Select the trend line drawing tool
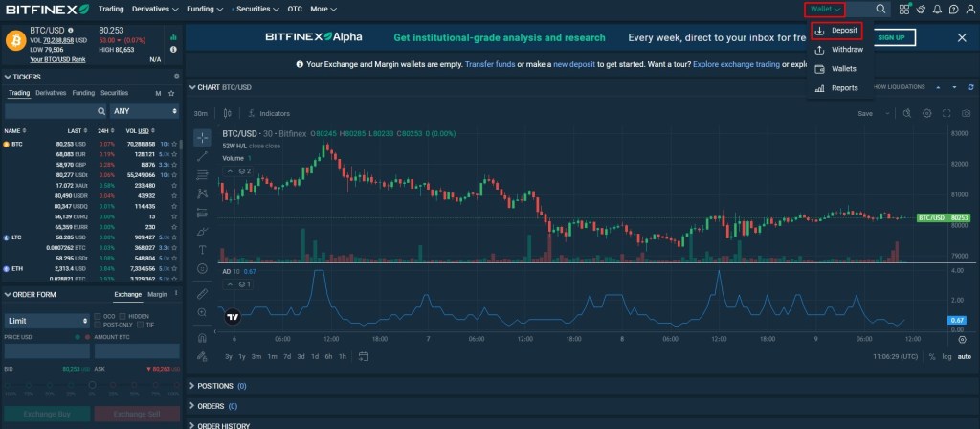This screenshot has width=980, height=429. (202, 156)
